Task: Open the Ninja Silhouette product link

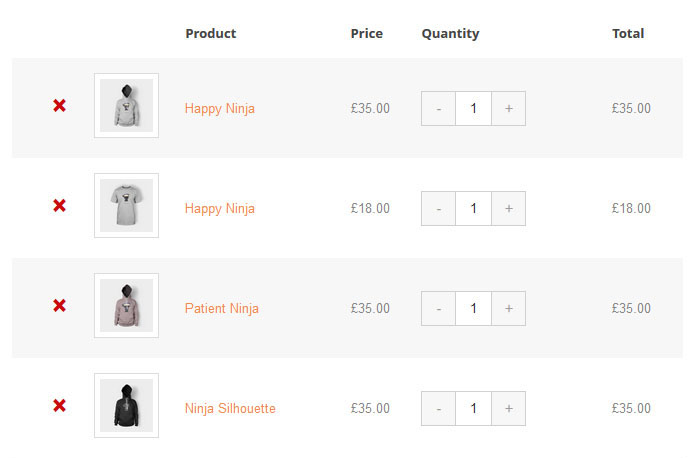Action: (230, 409)
